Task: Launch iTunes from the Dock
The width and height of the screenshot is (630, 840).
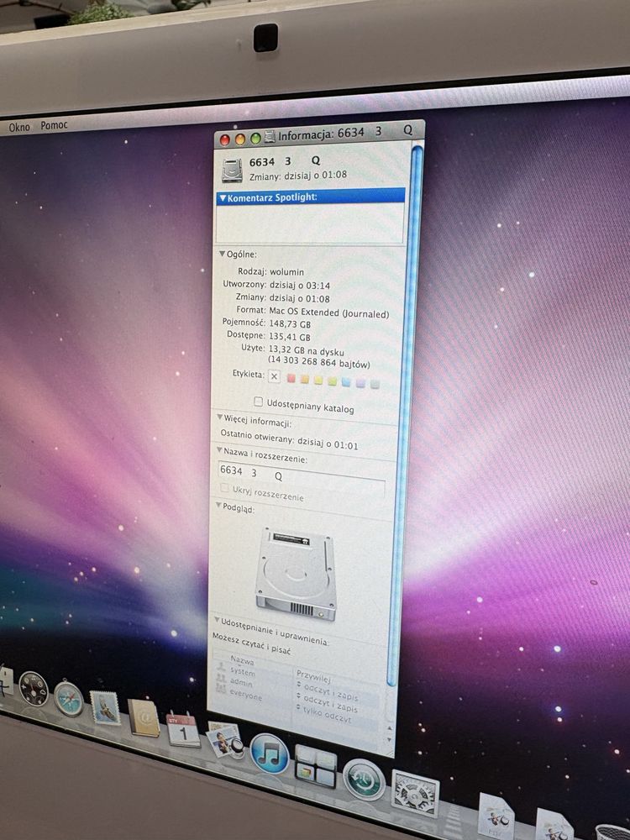Action: click(x=270, y=753)
